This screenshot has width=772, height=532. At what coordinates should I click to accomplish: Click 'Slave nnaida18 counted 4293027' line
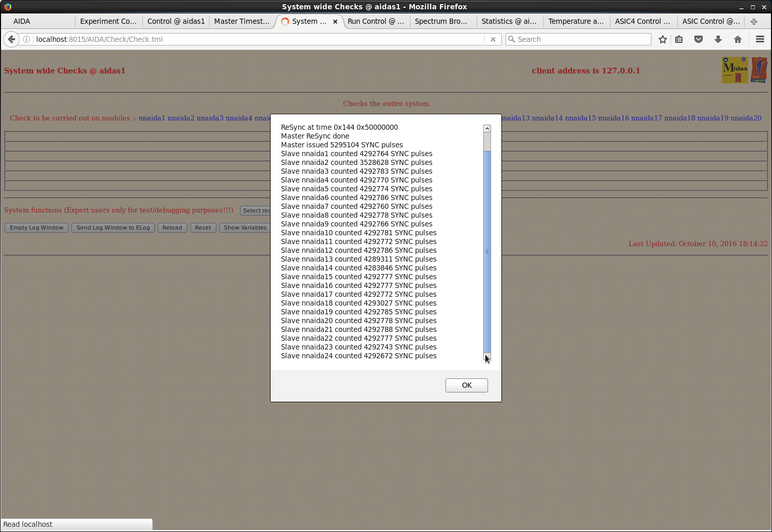click(x=359, y=303)
